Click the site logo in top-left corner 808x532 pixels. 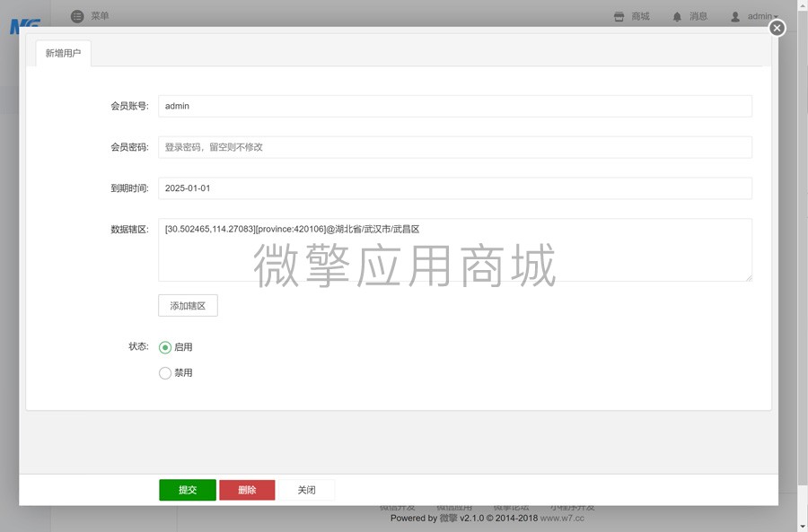coord(24,20)
